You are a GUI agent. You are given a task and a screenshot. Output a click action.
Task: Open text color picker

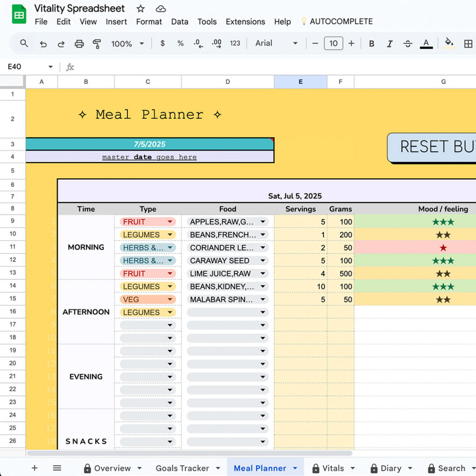pyautogui.click(x=426, y=44)
